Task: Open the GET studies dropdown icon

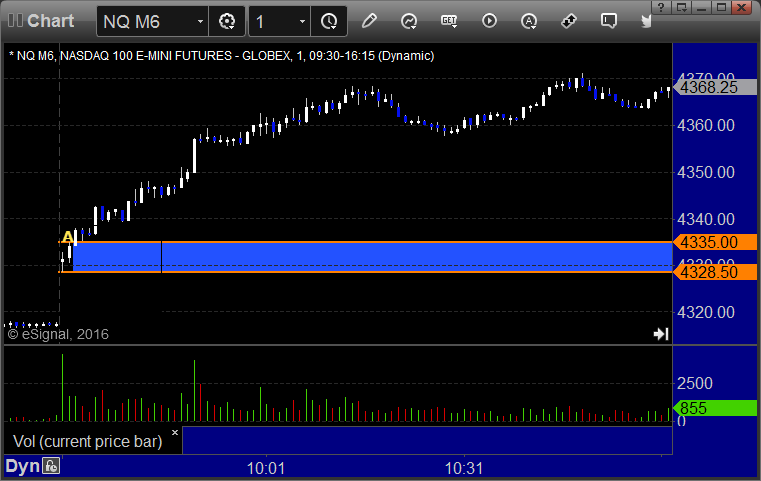Action: pyautogui.click(x=449, y=21)
